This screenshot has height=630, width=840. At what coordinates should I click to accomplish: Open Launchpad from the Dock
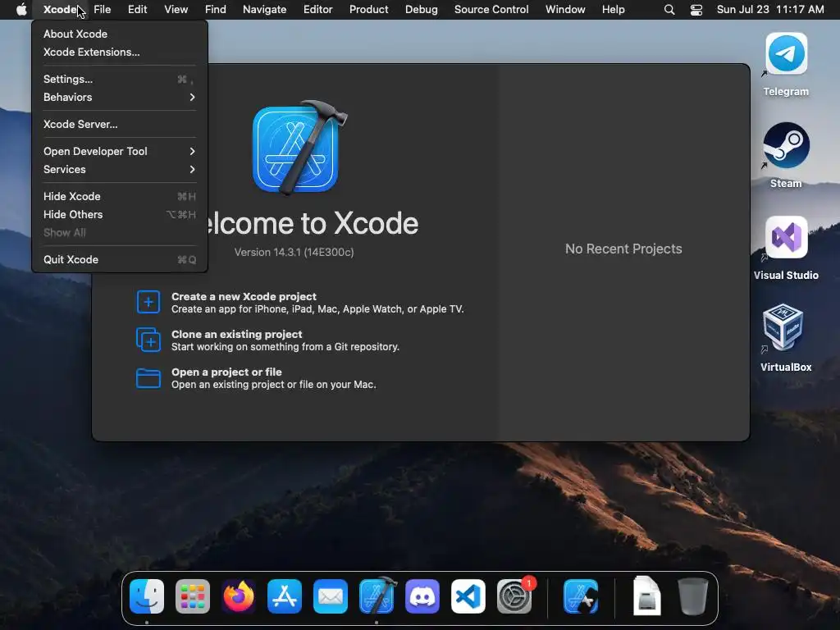[x=192, y=596]
